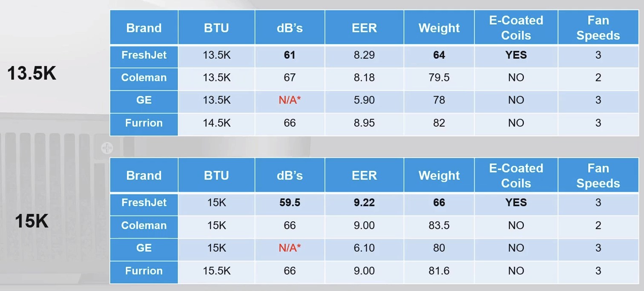Select the 5.90 EER cell

coord(364,100)
